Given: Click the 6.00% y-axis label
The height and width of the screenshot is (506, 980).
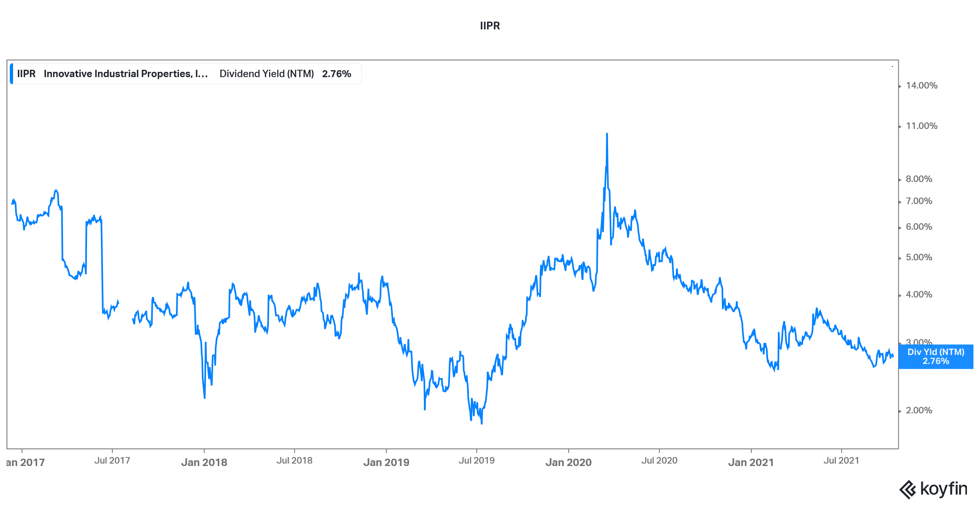Looking at the screenshot, I should 919,227.
